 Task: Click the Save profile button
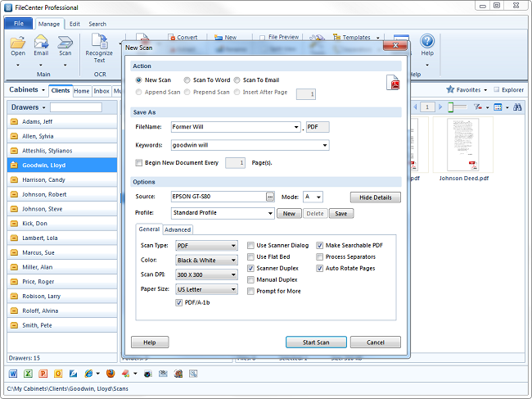point(341,214)
